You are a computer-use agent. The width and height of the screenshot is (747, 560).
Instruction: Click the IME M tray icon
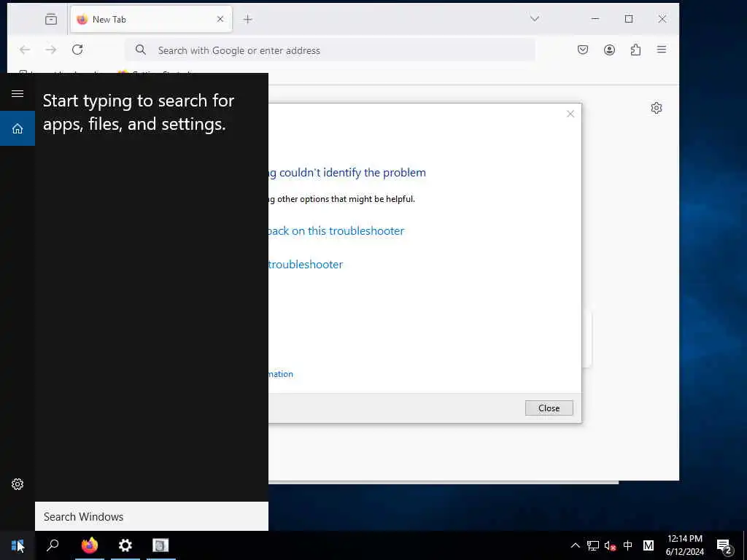coord(649,545)
